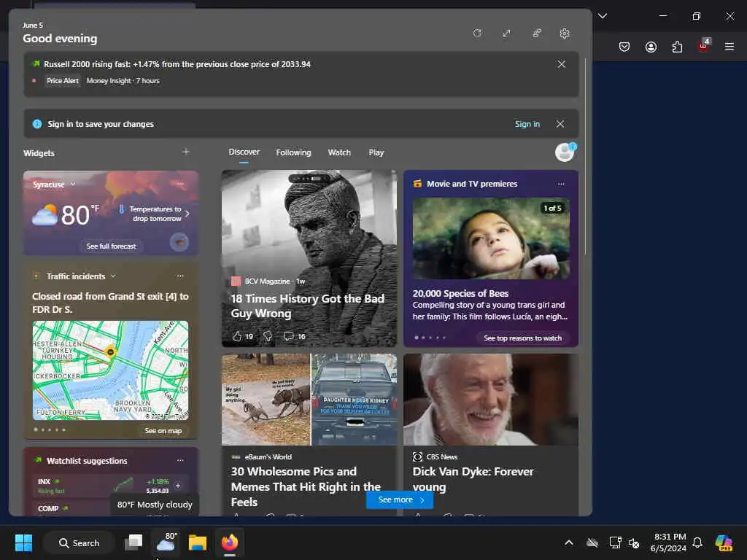747x560 pixels.
Task: Dismiss the Russell 2000 price alert
Action: (562, 64)
